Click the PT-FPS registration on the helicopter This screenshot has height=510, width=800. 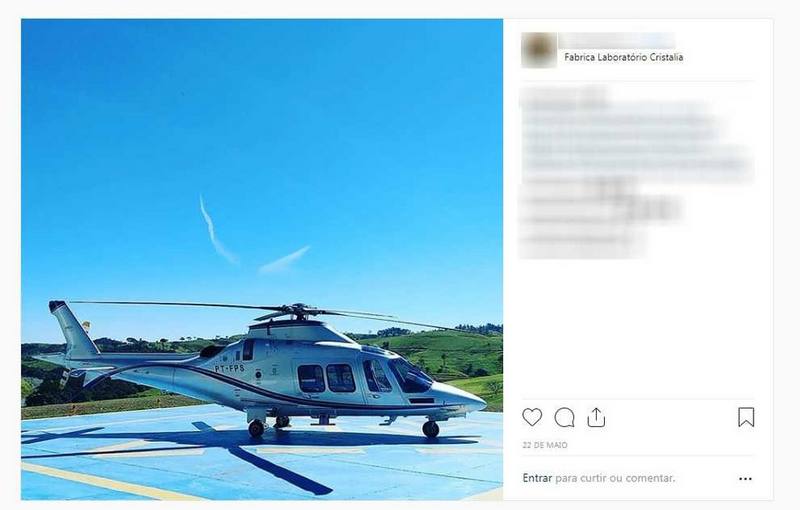(x=229, y=368)
